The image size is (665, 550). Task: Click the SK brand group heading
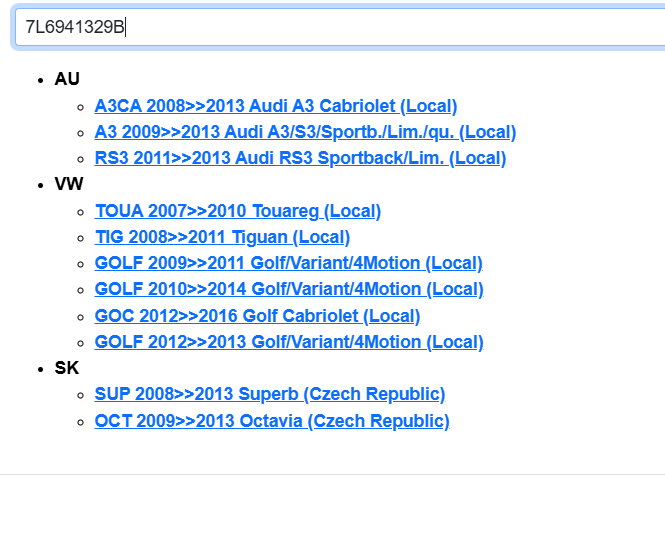click(67, 368)
